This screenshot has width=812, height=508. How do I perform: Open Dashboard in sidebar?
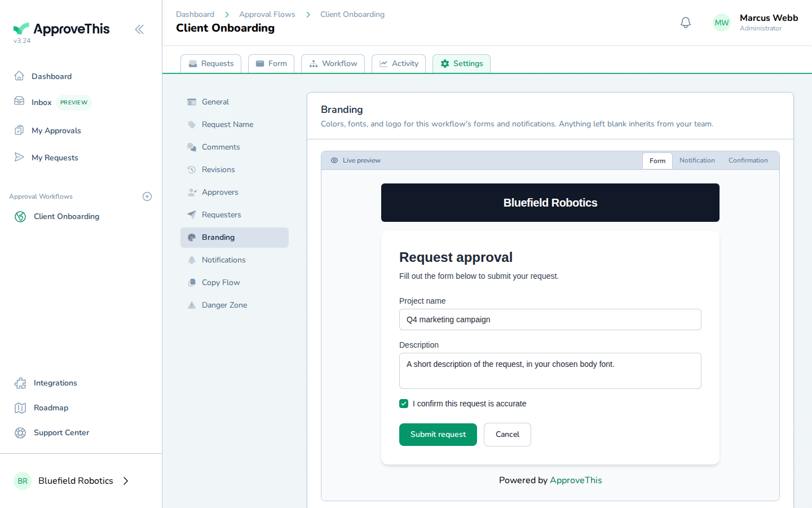pyautogui.click(x=51, y=76)
